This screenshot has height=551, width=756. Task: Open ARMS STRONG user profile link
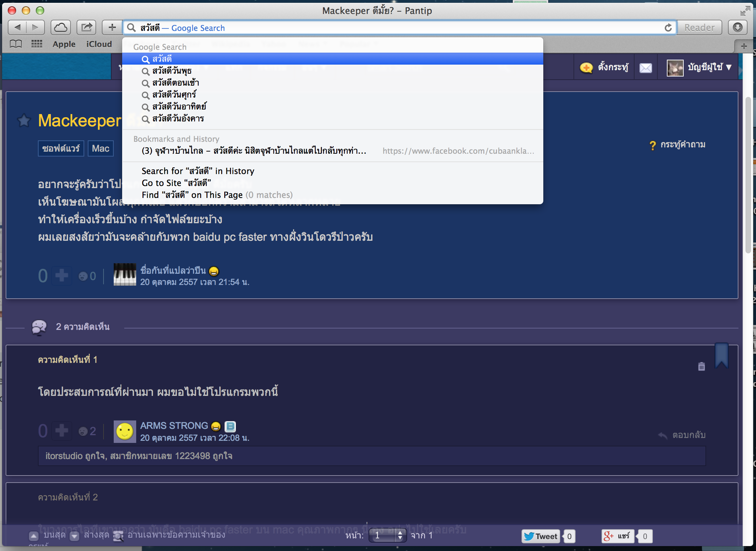tap(174, 426)
